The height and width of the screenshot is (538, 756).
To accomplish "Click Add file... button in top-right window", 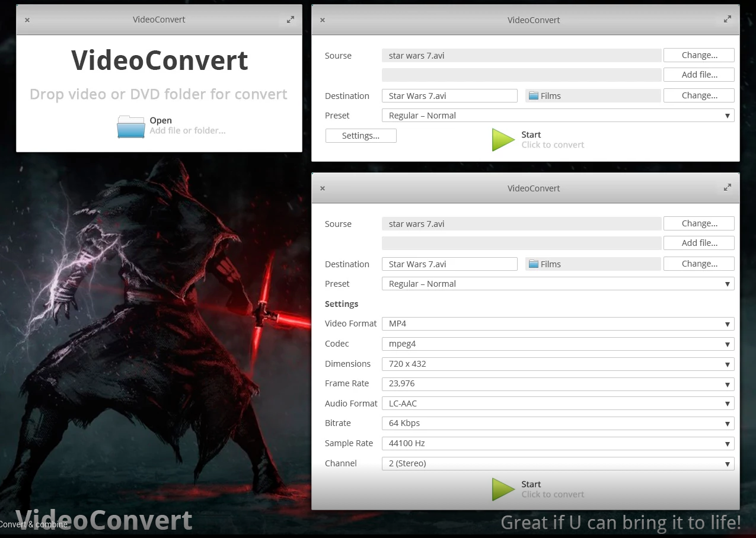I will click(x=699, y=75).
